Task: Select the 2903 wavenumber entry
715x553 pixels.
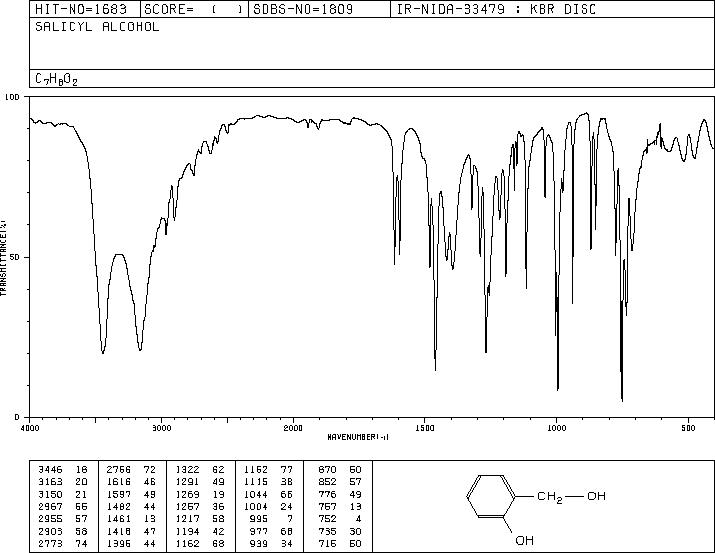Action: [x=50, y=531]
